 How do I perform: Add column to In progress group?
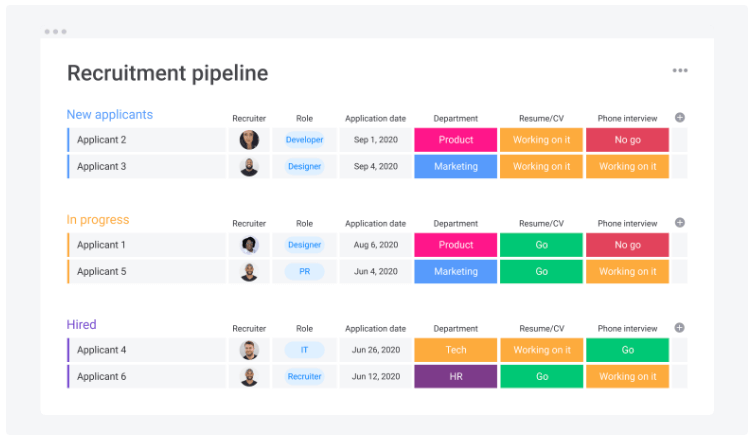(x=680, y=223)
